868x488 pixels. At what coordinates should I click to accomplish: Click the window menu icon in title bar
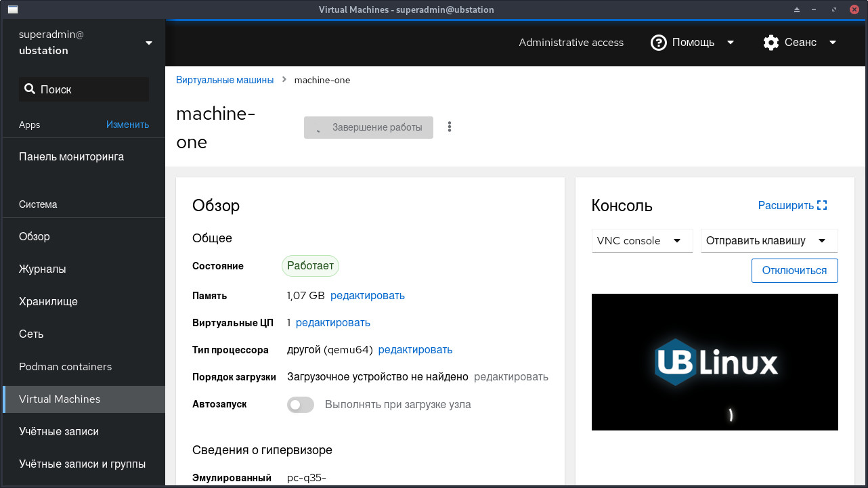point(12,9)
